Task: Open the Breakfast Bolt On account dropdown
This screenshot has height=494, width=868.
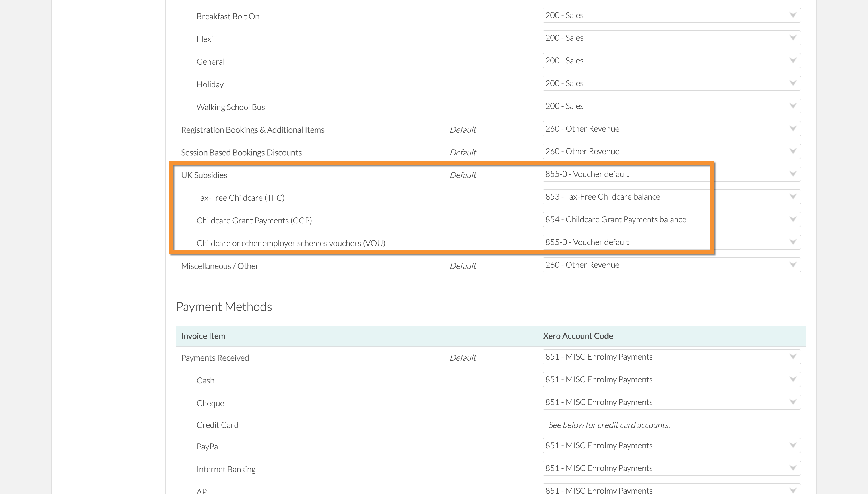Action: (x=671, y=15)
